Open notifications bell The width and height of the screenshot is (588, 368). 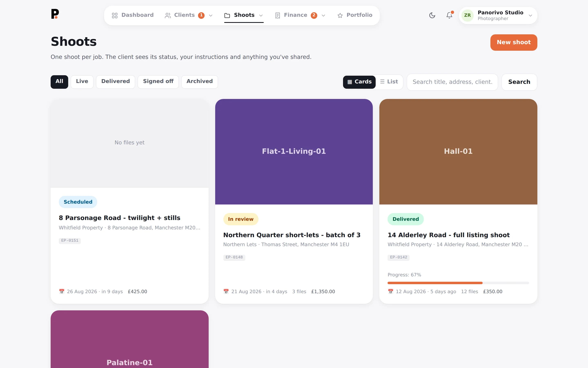(x=449, y=15)
